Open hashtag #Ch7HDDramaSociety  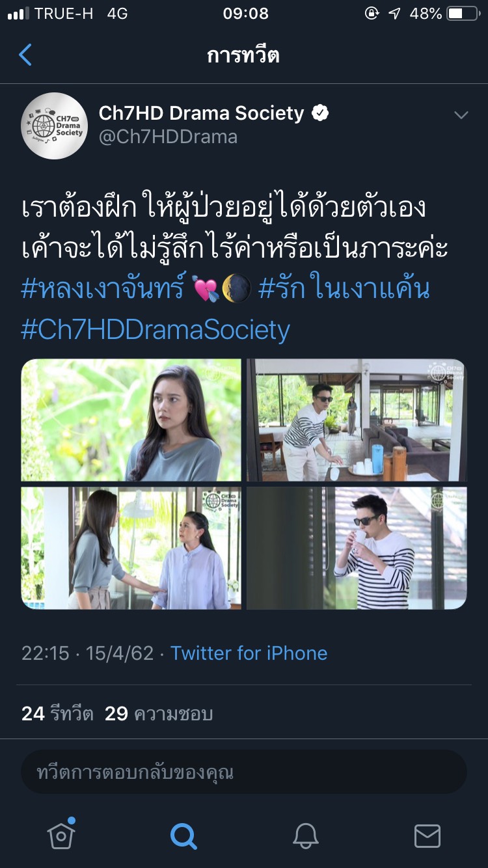tap(156, 330)
